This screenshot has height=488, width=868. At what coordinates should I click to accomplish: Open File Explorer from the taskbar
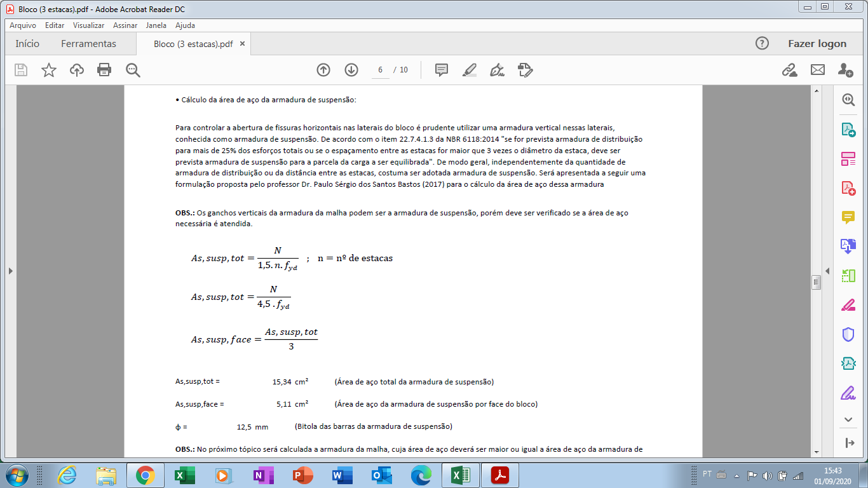point(106,475)
